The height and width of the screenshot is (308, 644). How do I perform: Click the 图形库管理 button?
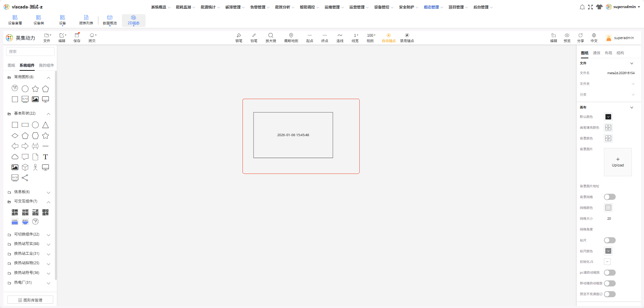[30, 300]
